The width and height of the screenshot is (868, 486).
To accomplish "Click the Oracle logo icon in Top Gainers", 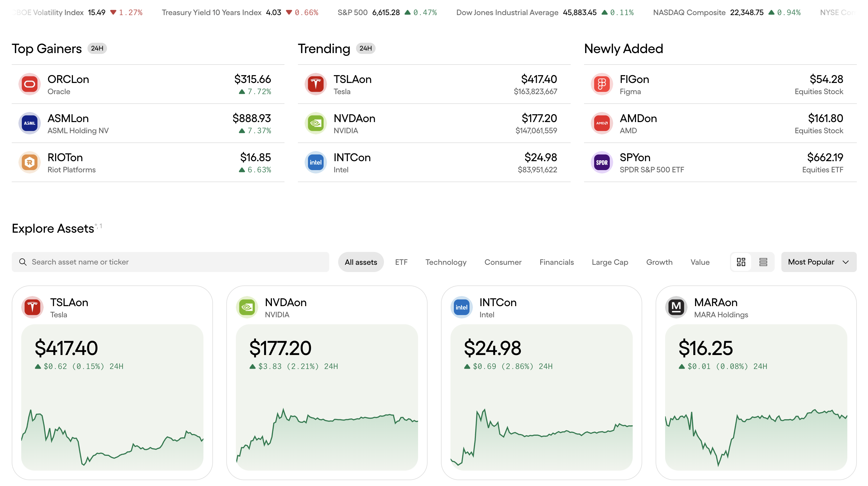I will click(30, 84).
